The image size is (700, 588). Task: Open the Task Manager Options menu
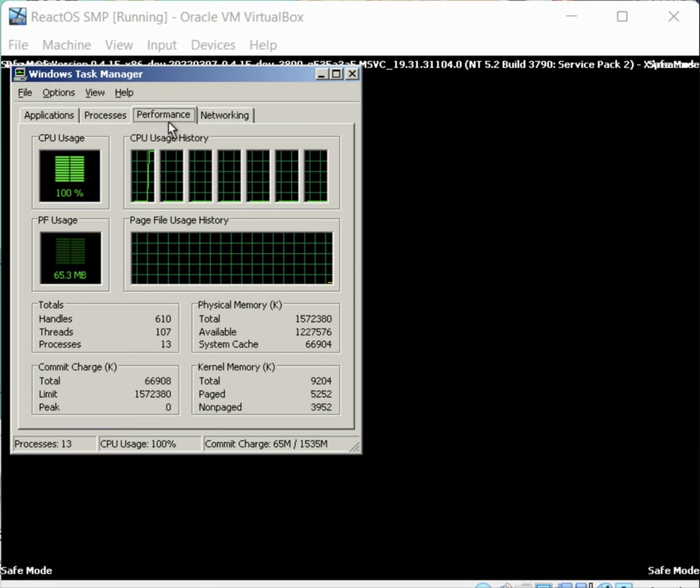point(58,93)
